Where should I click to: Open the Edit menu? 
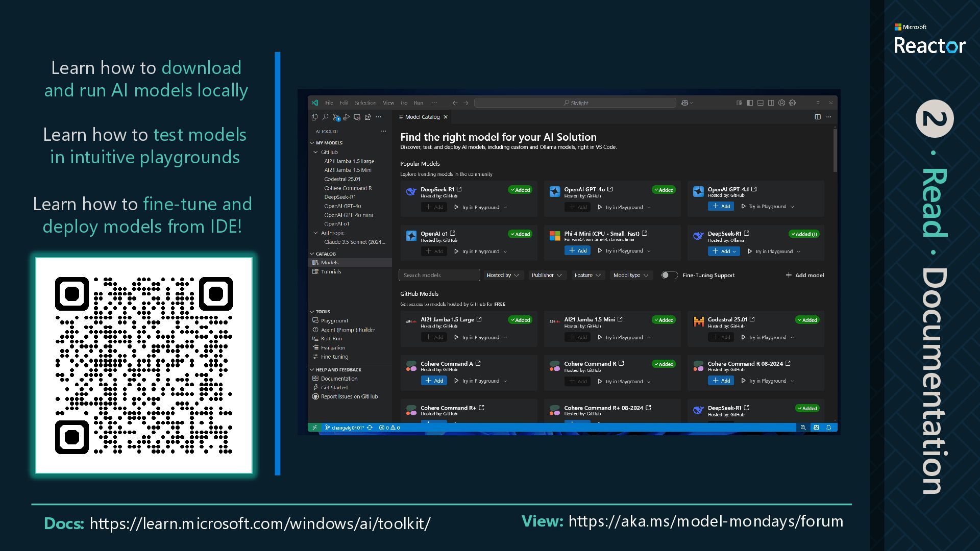344,103
